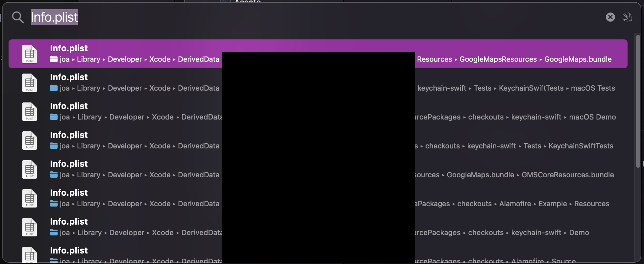The image size is (644, 264).
Task: Click the keychain-swift breadcrumb in the second row
Action: [442, 88]
